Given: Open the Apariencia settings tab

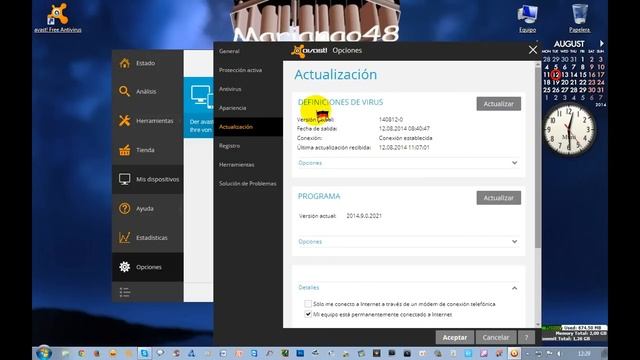Looking at the screenshot, I should (x=233, y=108).
